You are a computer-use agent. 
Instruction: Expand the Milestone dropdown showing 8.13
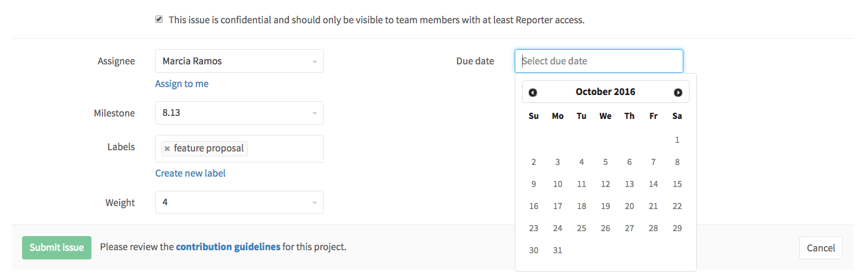(x=239, y=113)
